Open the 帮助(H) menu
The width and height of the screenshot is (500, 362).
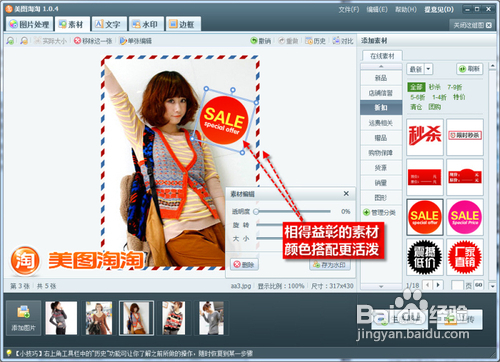pyautogui.click(x=406, y=9)
